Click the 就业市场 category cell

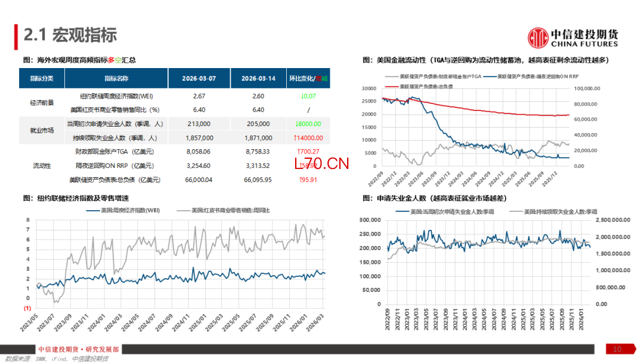pos(42,131)
